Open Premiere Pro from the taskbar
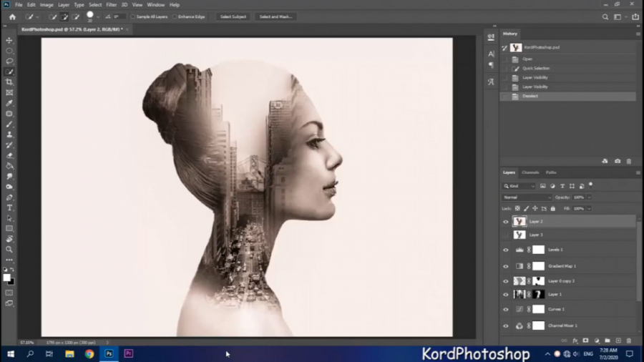The height and width of the screenshot is (362, 644). [129, 353]
